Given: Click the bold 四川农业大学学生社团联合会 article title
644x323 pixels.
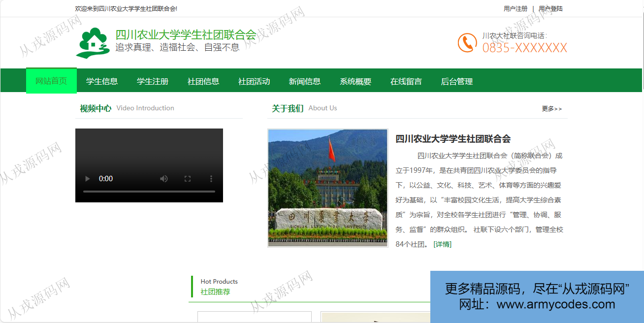Looking at the screenshot, I should pos(453,139).
